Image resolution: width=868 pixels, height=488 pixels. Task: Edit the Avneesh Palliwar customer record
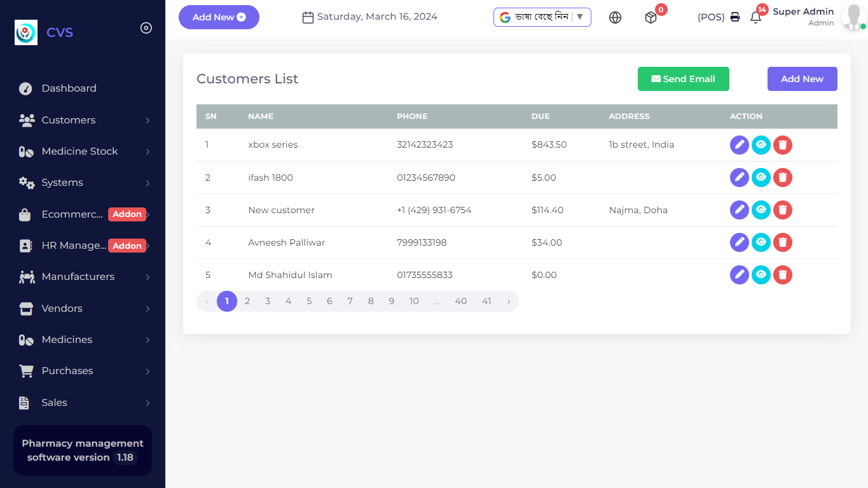(x=739, y=242)
